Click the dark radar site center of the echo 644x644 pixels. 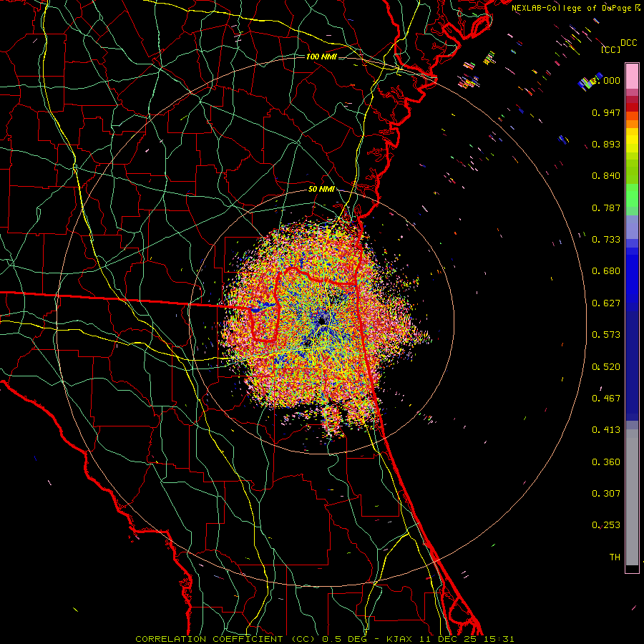click(x=323, y=320)
